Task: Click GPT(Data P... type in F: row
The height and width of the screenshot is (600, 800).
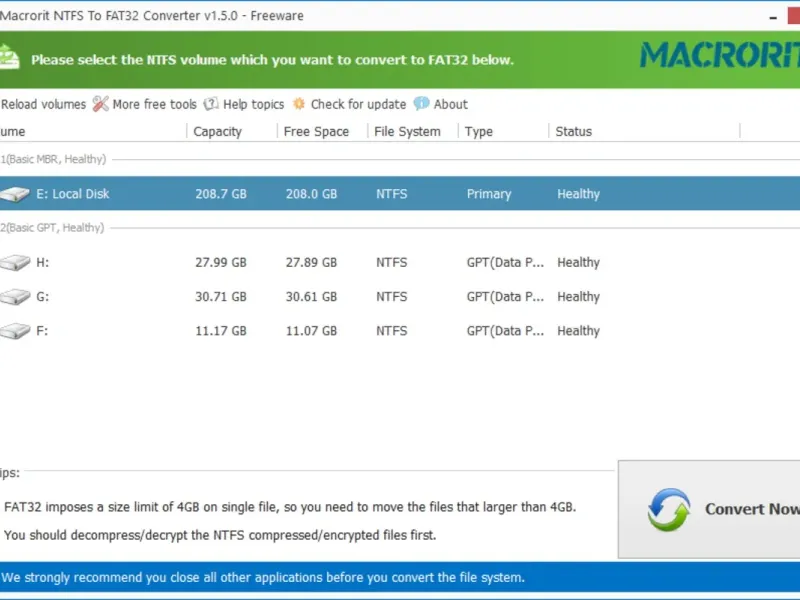Action: (x=505, y=331)
